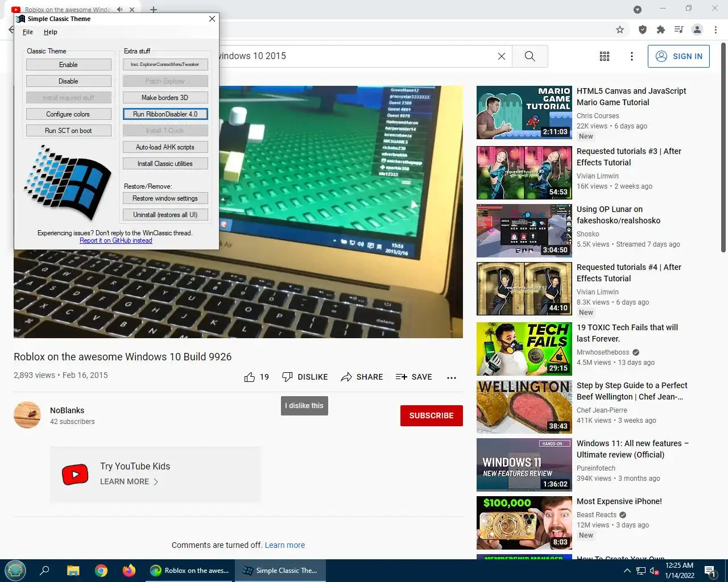
Task: Click the red SUBSCRIBE button
Action: pos(432,415)
